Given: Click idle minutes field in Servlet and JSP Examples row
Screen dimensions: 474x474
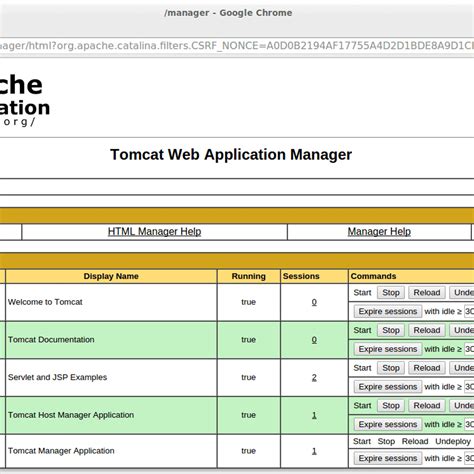Looking at the screenshot, I should [469, 387].
